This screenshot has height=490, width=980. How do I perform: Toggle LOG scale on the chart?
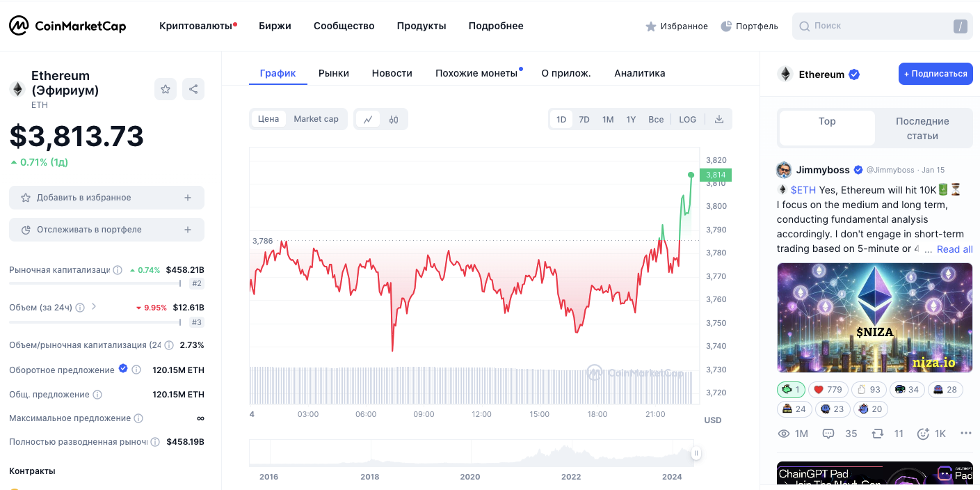[687, 119]
